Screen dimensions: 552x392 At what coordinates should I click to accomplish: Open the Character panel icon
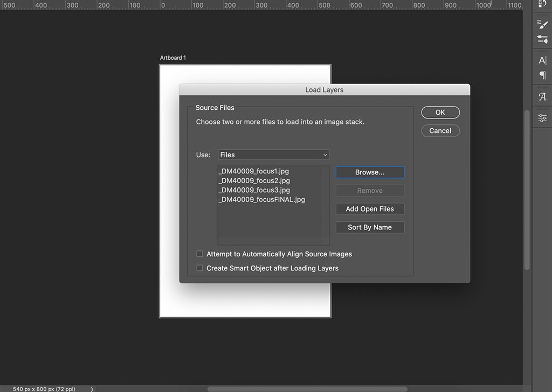pos(542,60)
